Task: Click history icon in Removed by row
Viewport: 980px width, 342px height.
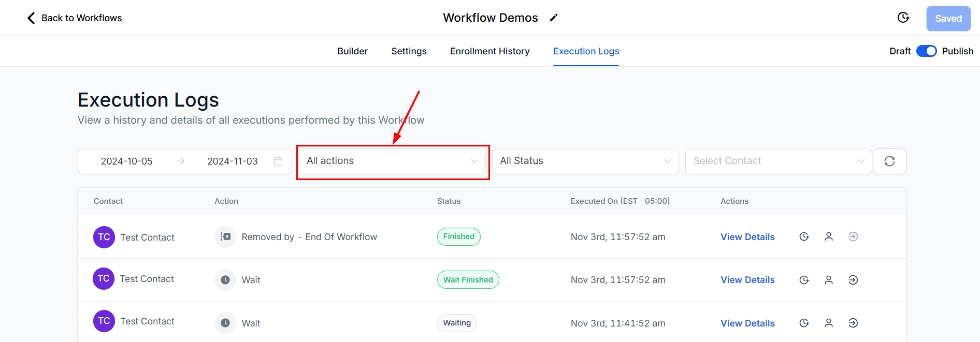Action: tap(804, 237)
